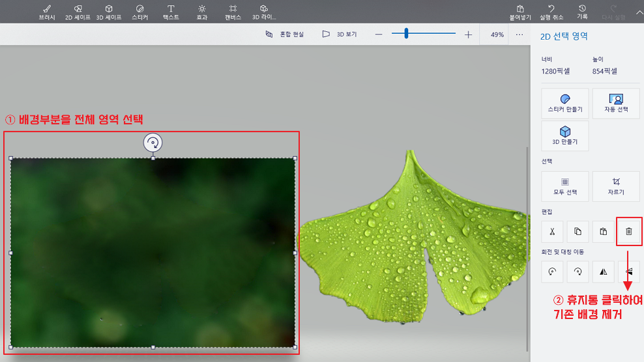Click the rotation handle above the selection

coord(153,143)
